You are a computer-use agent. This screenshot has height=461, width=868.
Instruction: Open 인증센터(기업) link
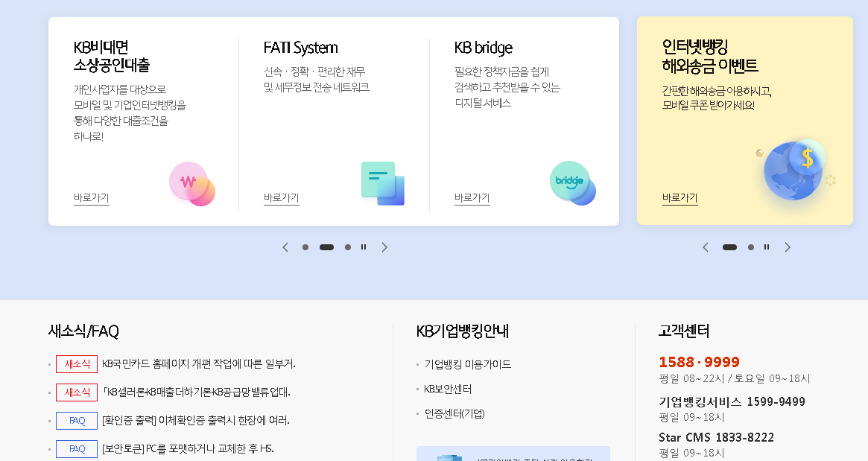click(x=454, y=413)
